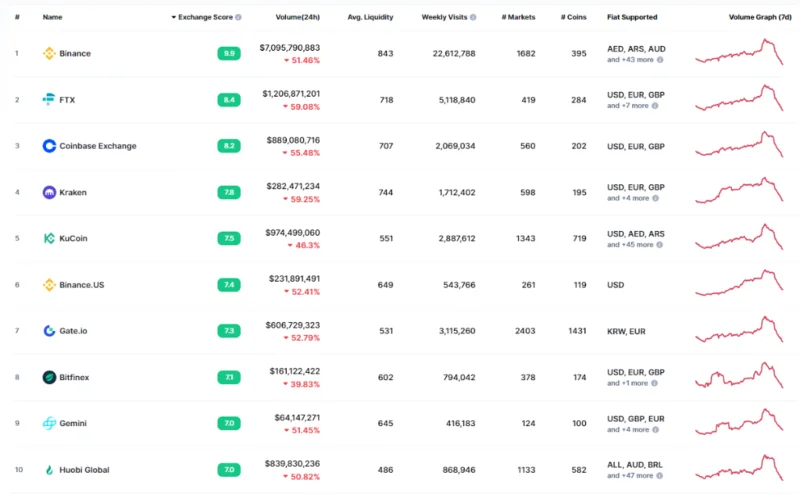Click KuCoin coins count 719
The width and height of the screenshot is (800, 494).
(580, 238)
